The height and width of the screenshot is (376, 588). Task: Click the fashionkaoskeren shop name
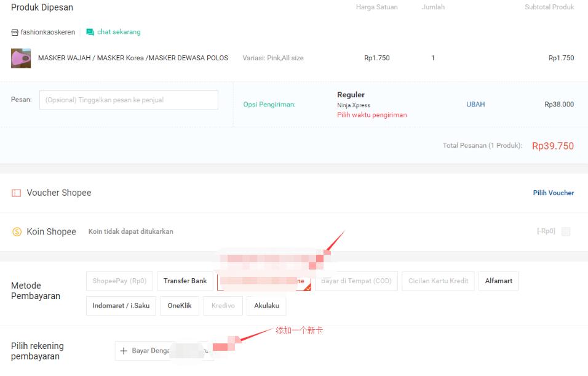47,32
